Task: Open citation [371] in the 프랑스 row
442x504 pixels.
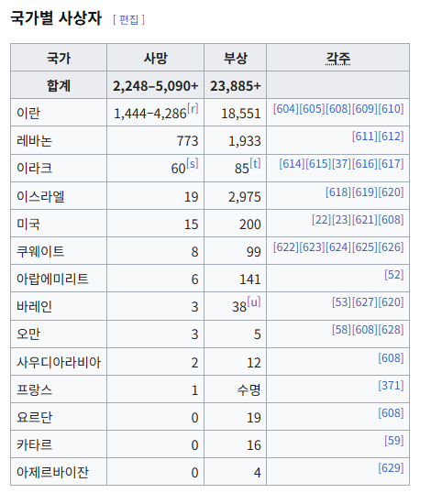Action: point(391,385)
